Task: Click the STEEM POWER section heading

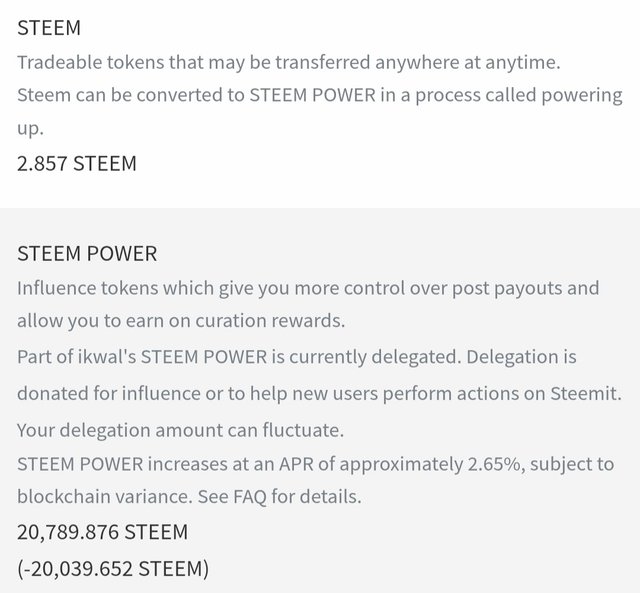Action: pos(87,254)
